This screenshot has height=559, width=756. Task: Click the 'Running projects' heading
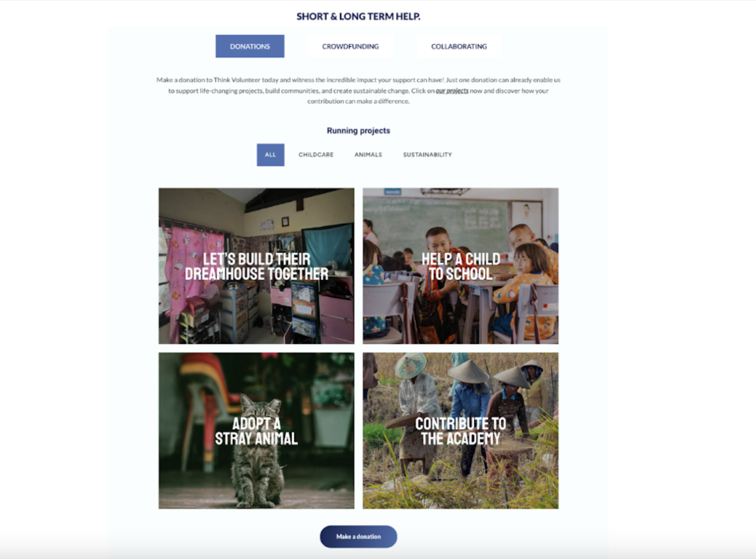pos(358,131)
